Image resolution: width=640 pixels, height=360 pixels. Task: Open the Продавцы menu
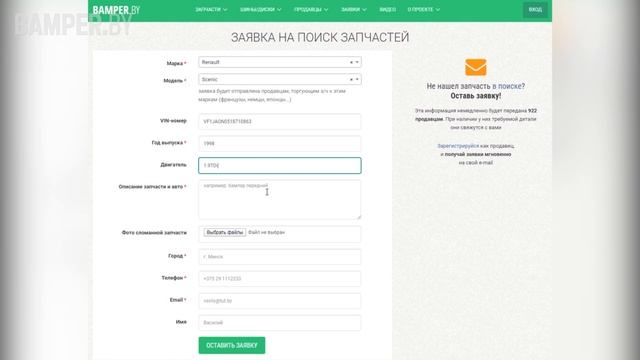pos(311,9)
